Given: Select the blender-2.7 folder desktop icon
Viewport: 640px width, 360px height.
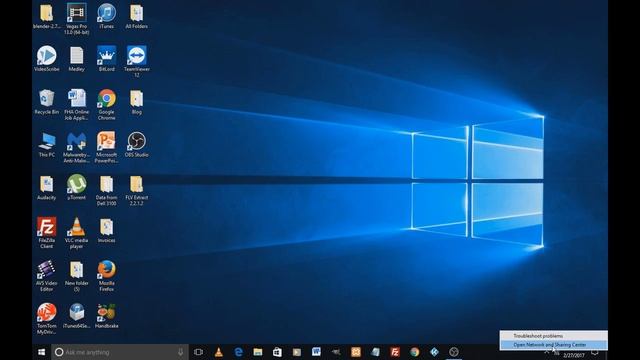Looking at the screenshot, I should [47, 16].
